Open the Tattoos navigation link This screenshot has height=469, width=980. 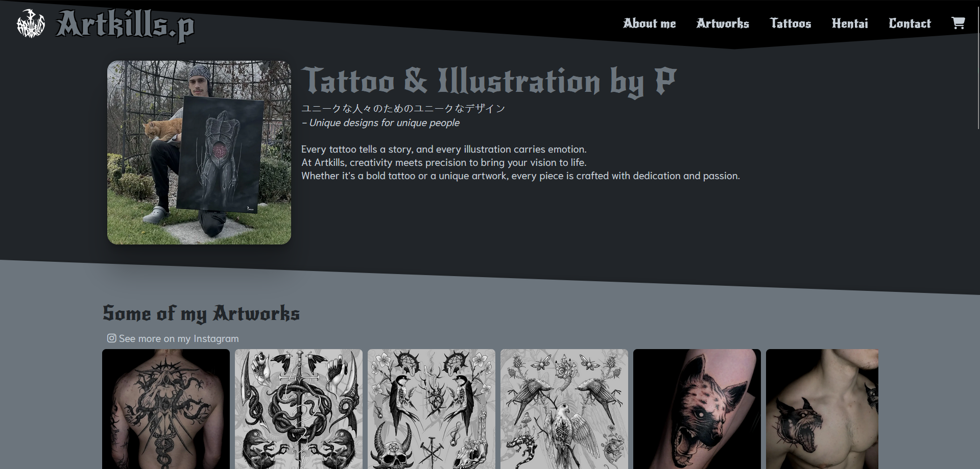(x=791, y=23)
